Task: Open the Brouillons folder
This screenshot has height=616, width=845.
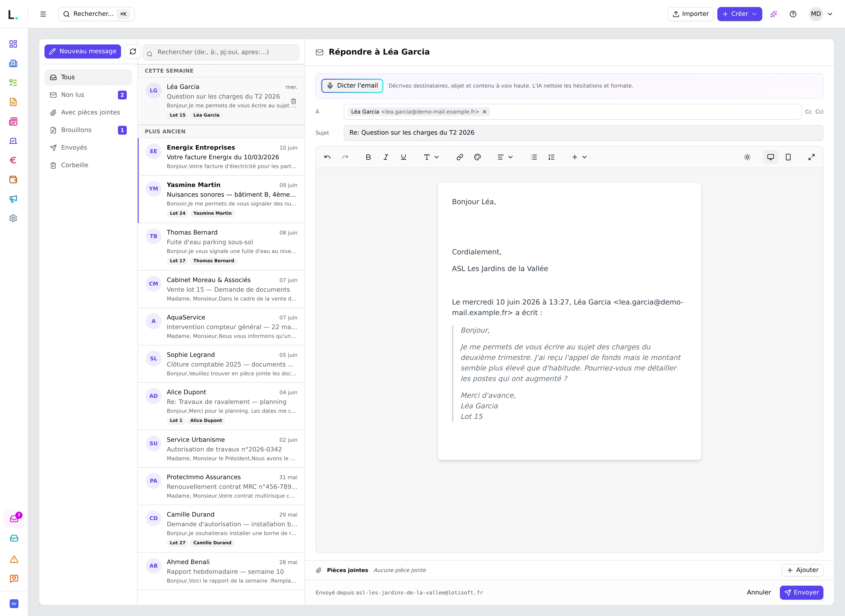Action: pos(88,130)
